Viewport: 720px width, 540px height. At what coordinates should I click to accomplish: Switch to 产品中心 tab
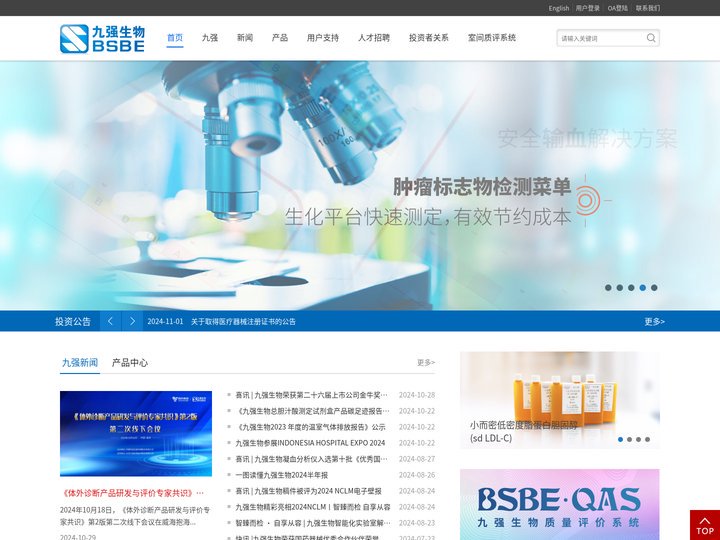click(x=130, y=362)
